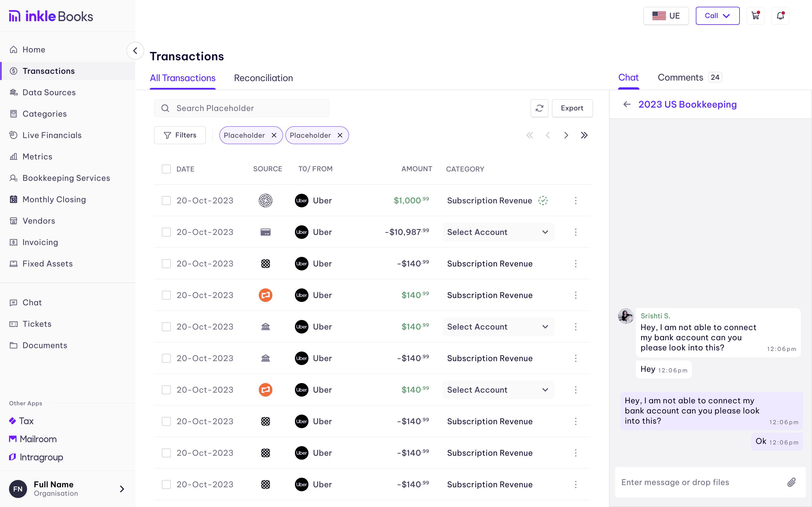Select the checkbox for the $1,000.99 transaction
The width and height of the screenshot is (812, 507).
[166, 201]
